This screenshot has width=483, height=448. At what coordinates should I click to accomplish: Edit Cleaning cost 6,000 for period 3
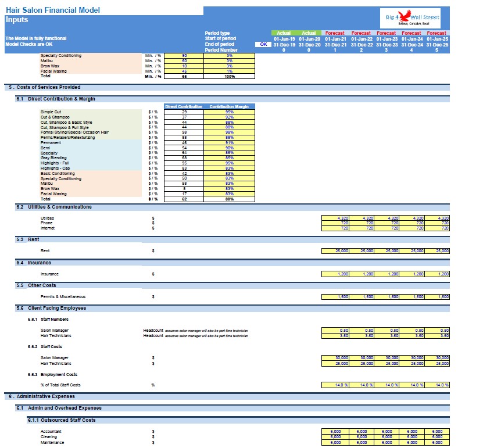click(x=387, y=437)
